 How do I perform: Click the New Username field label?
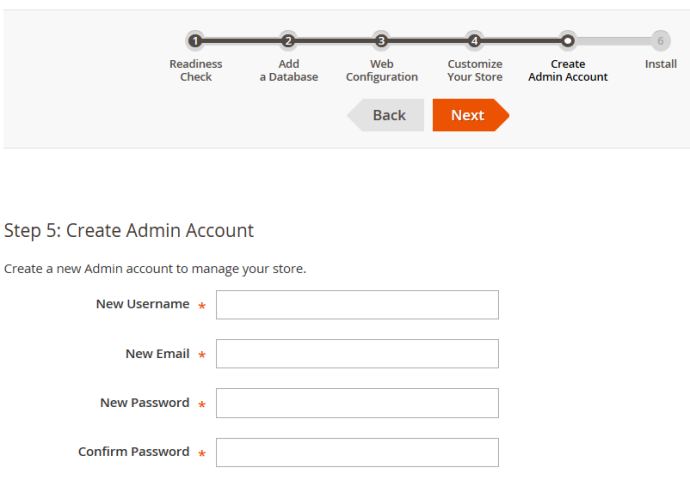pyautogui.click(x=142, y=304)
